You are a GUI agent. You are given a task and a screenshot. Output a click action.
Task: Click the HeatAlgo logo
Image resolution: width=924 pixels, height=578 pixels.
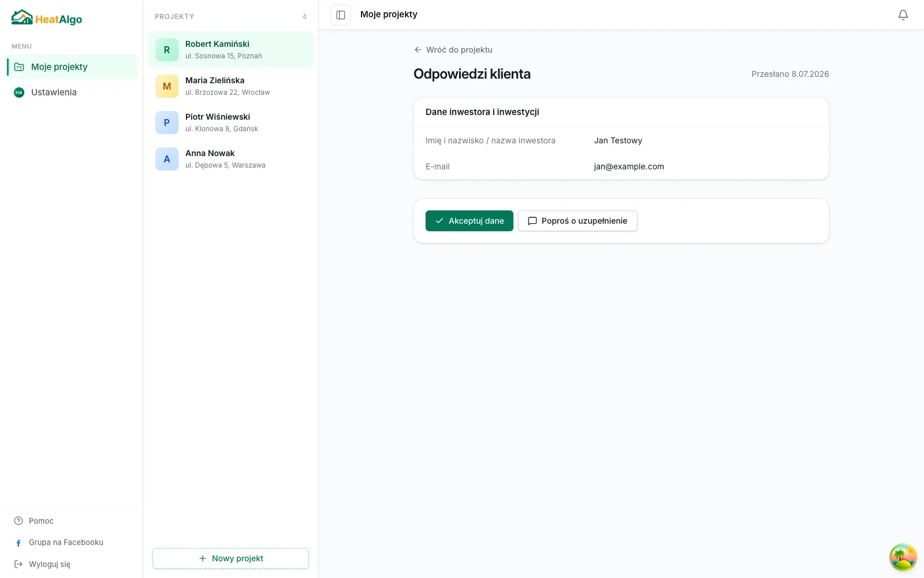(x=47, y=18)
